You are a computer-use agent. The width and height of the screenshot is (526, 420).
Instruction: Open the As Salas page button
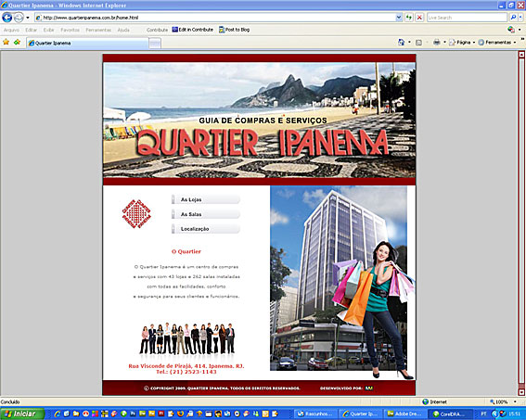coord(206,214)
